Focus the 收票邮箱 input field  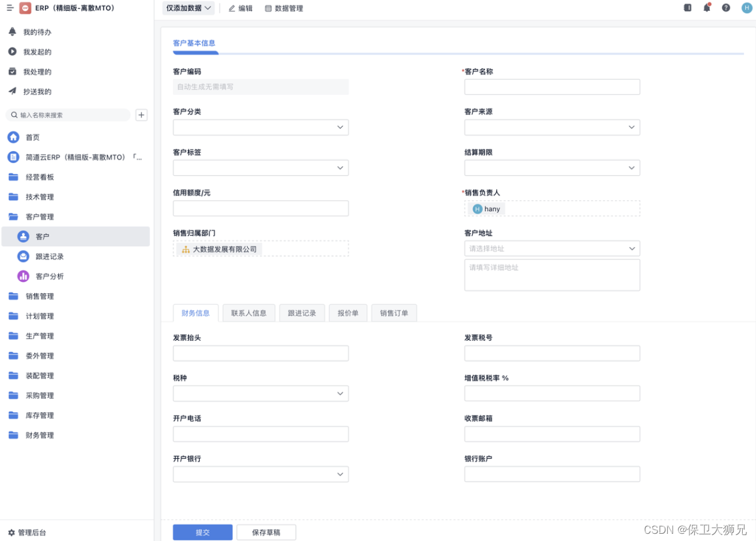pyautogui.click(x=552, y=434)
